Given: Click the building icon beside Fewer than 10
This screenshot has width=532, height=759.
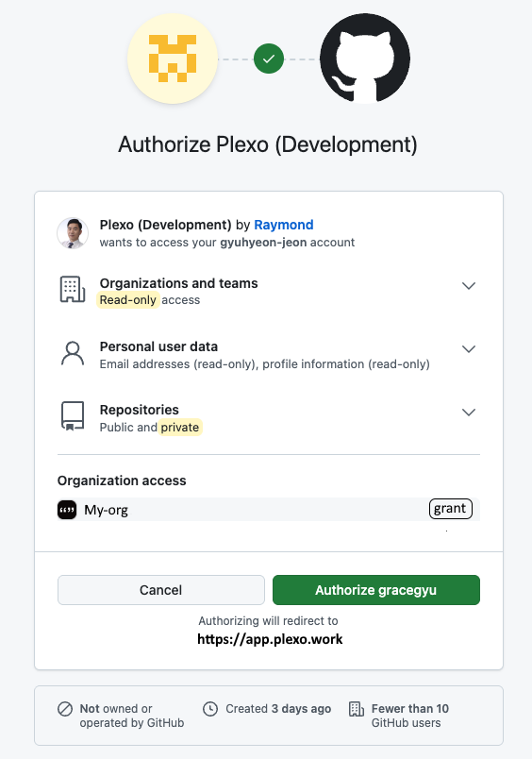Looking at the screenshot, I should point(357,709).
